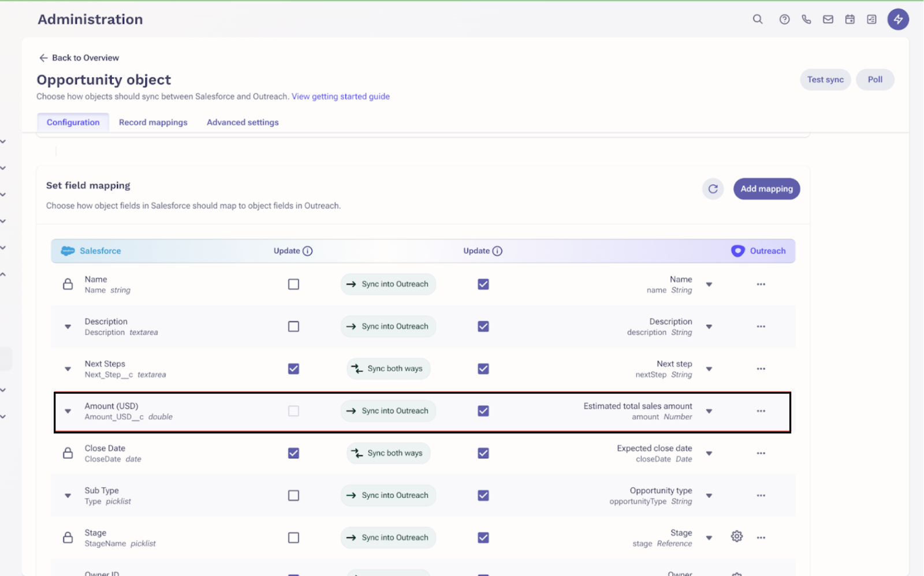The width and height of the screenshot is (924, 576).
Task: Uncheck Outreach Update box for Stage
Action: pos(483,537)
